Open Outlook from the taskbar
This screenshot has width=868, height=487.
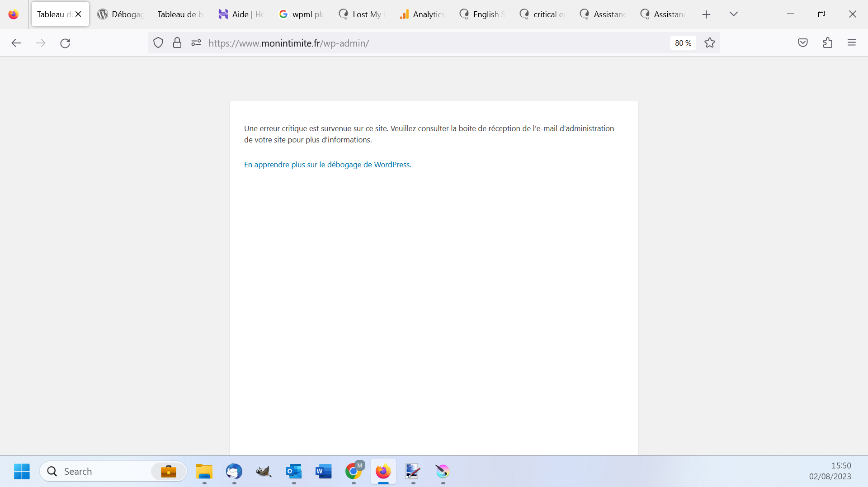point(294,471)
